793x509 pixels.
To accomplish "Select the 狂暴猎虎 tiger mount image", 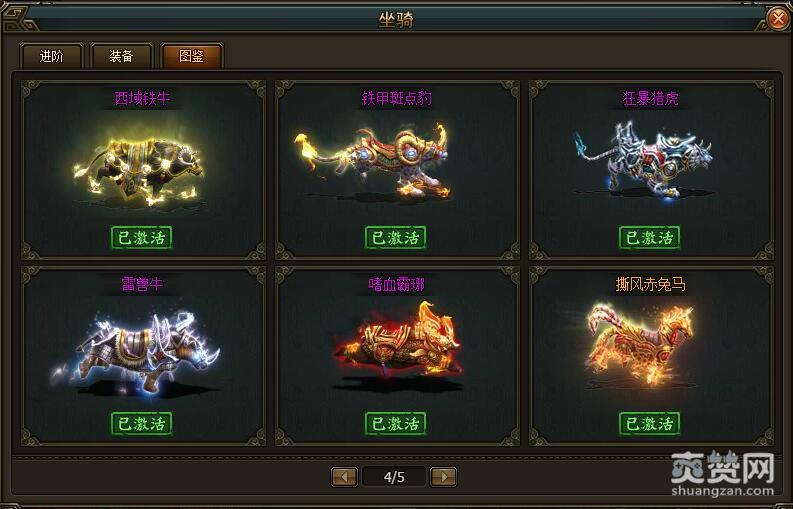I will coord(643,159).
